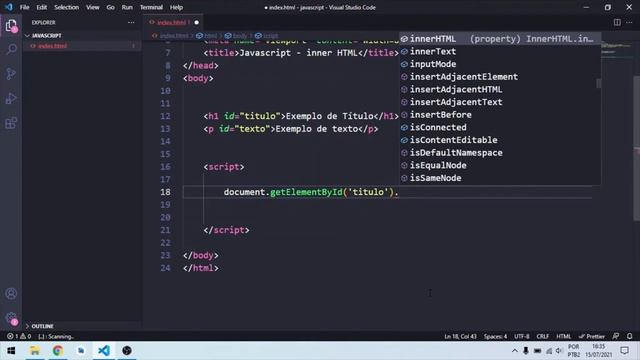The image size is (640, 360).
Task: Open the Help menu
Action: pos(176,7)
